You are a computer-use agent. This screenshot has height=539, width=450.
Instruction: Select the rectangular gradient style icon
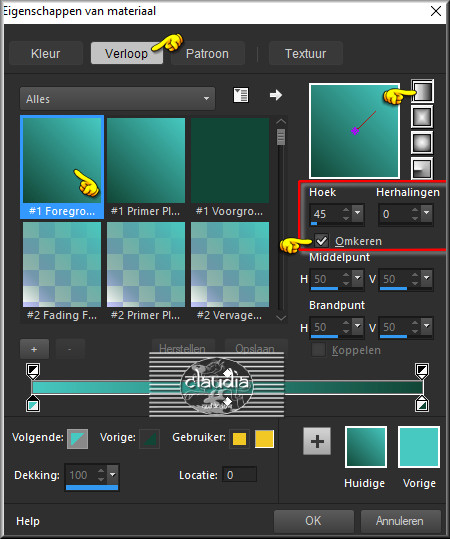click(x=422, y=117)
